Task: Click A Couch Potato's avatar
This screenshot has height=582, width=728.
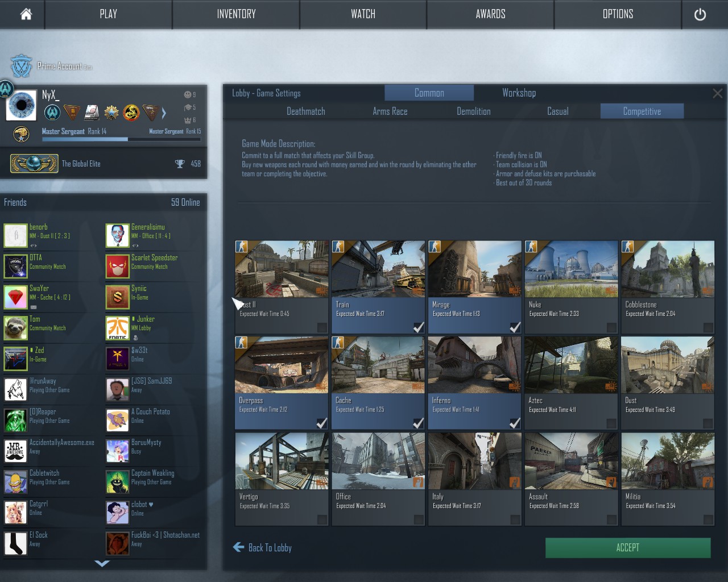Action: (117, 420)
